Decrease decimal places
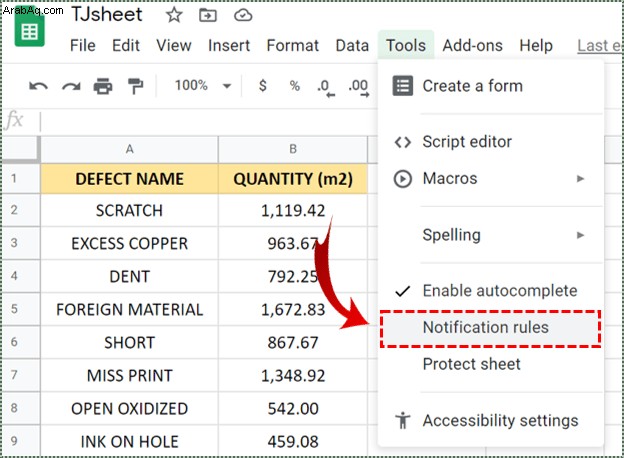624x458 pixels. 326,88
